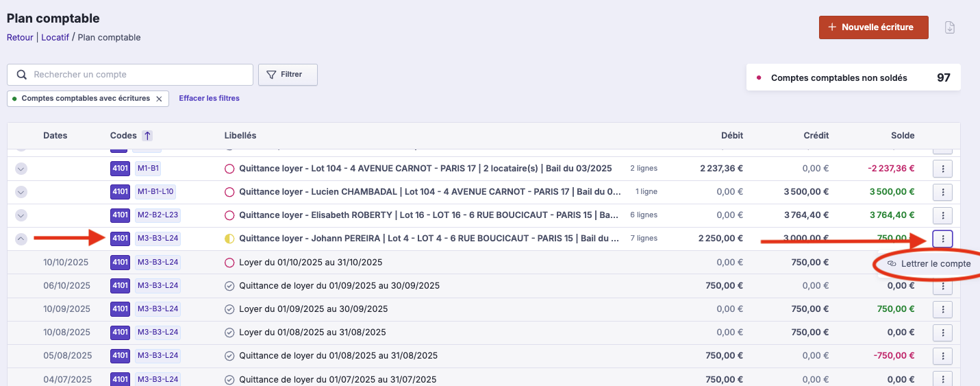Click Effacer les filtres link
980x386 pixels.
[x=209, y=99]
